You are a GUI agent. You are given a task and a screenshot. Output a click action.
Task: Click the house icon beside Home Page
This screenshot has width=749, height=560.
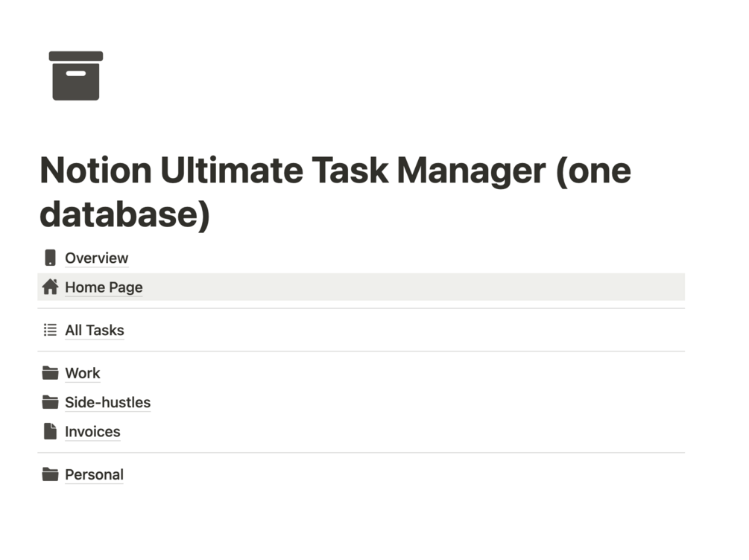click(50, 287)
